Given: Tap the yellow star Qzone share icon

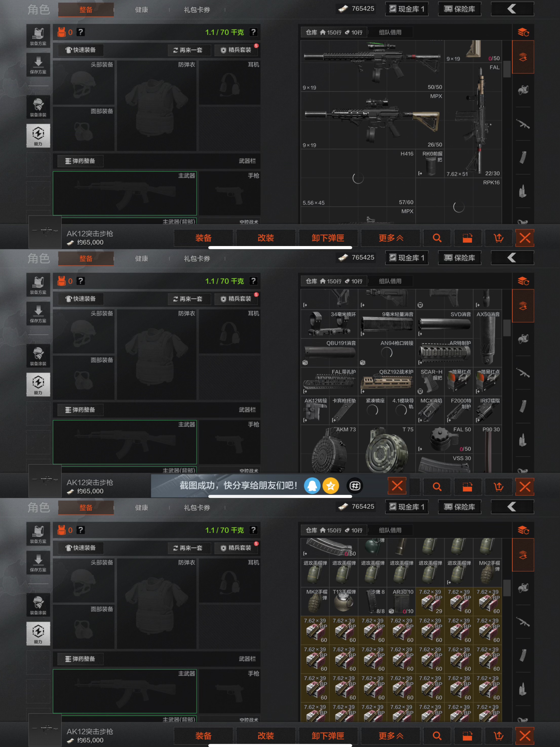Looking at the screenshot, I should (331, 486).
